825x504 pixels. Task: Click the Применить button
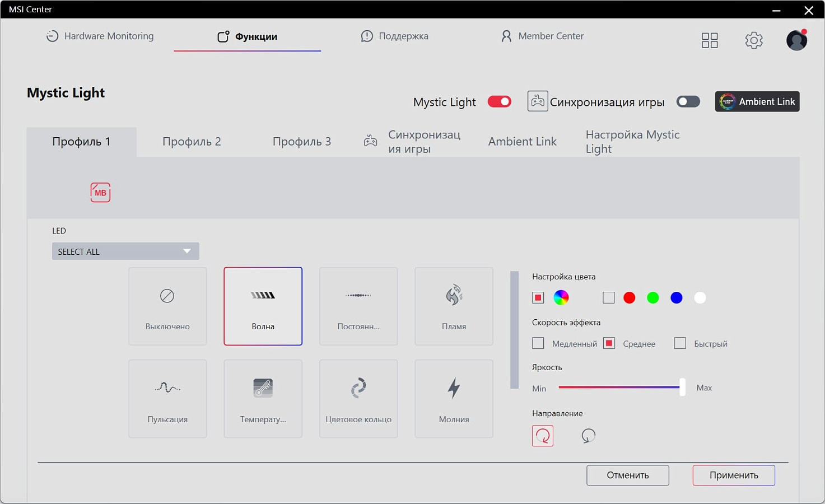pos(734,475)
